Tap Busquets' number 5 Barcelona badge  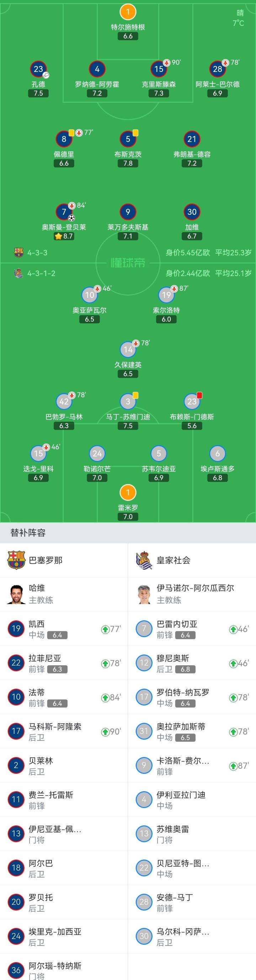pos(128,139)
